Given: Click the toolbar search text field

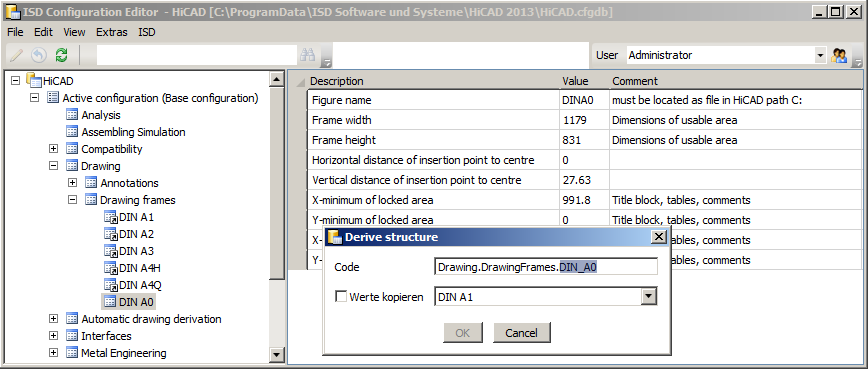Looking at the screenshot, I should pyautogui.click(x=197, y=55).
